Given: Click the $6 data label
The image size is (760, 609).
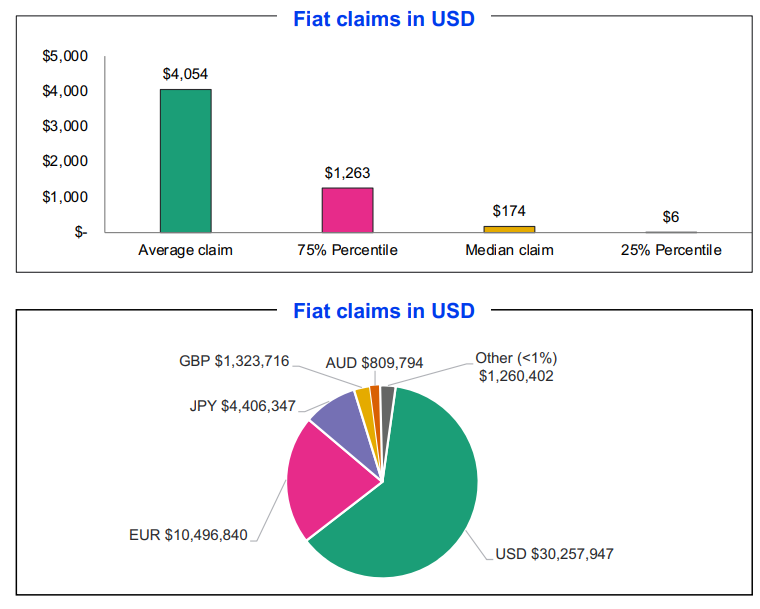Looking at the screenshot, I should click(x=671, y=217).
